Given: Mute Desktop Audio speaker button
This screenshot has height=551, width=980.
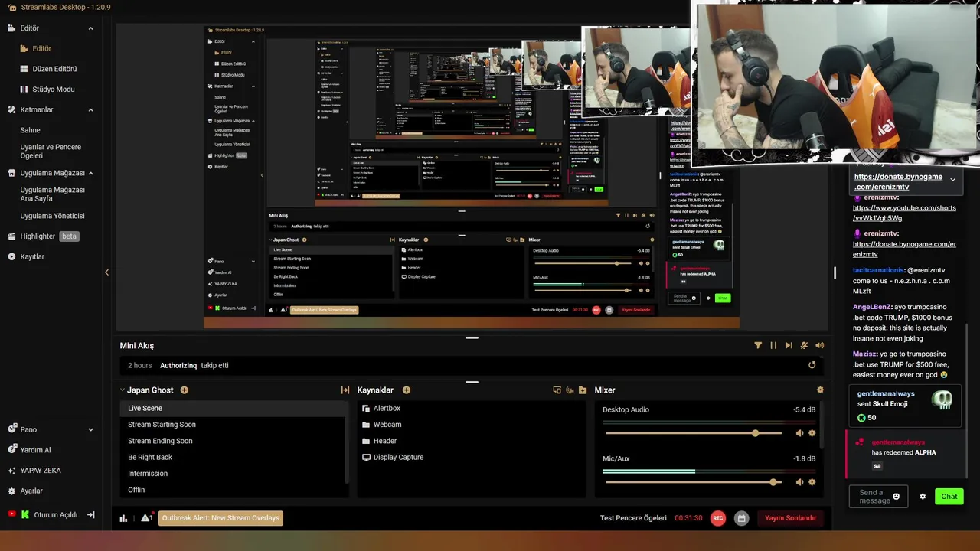Looking at the screenshot, I should [x=799, y=433].
